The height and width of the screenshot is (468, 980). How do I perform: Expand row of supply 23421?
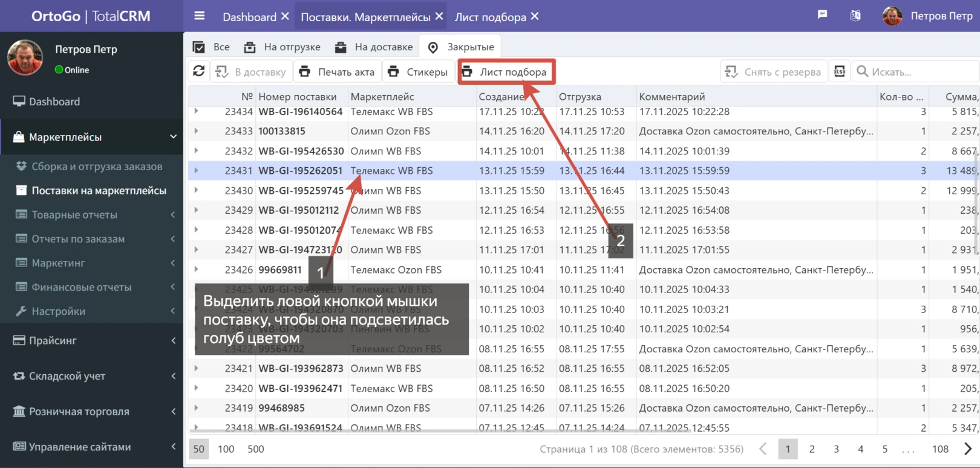pos(196,368)
